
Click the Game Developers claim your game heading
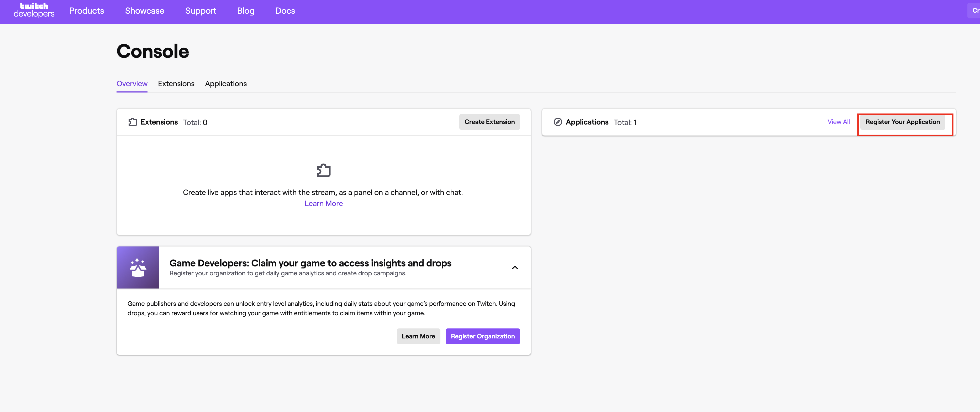coord(310,263)
